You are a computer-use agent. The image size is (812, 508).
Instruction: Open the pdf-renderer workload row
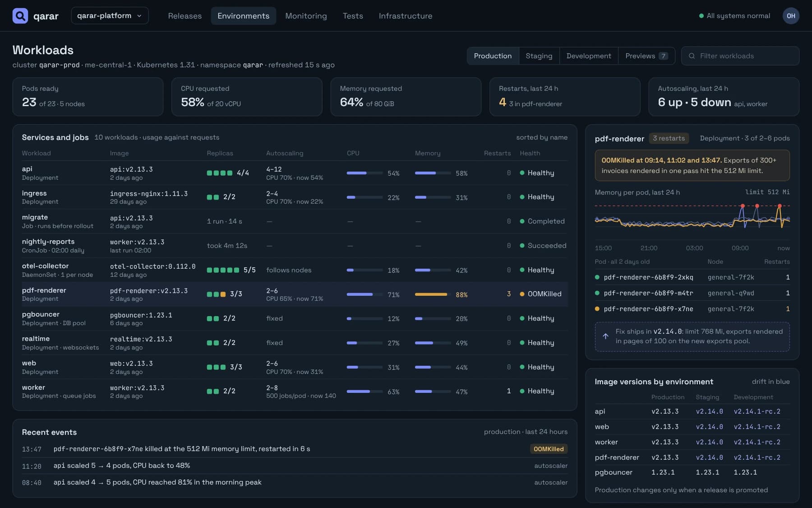click(295, 294)
